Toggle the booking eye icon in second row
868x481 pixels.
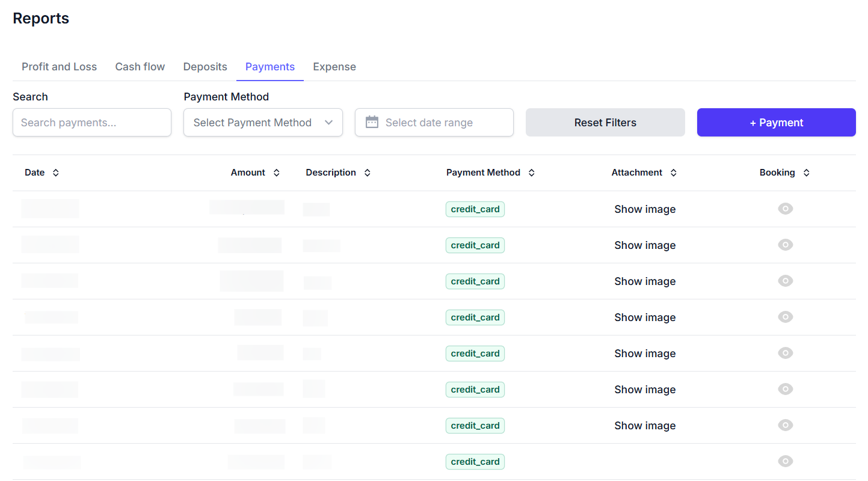[786, 245]
